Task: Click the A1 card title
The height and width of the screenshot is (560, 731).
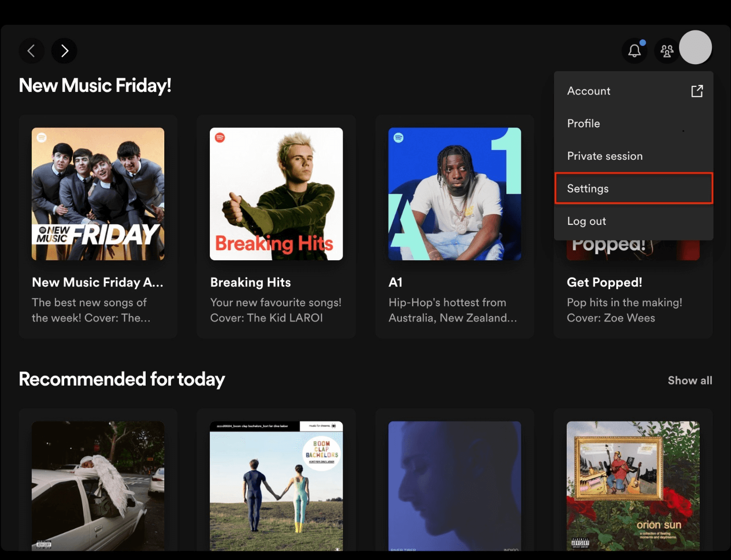Action: pyautogui.click(x=395, y=282)
